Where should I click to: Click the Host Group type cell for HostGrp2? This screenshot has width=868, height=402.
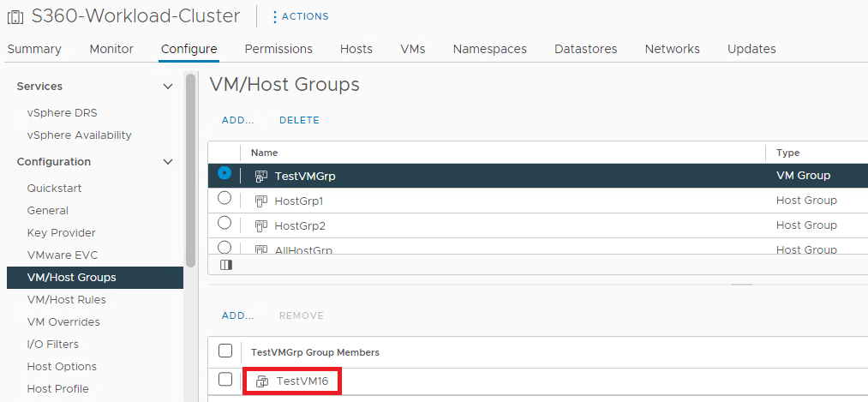[806, 225]
